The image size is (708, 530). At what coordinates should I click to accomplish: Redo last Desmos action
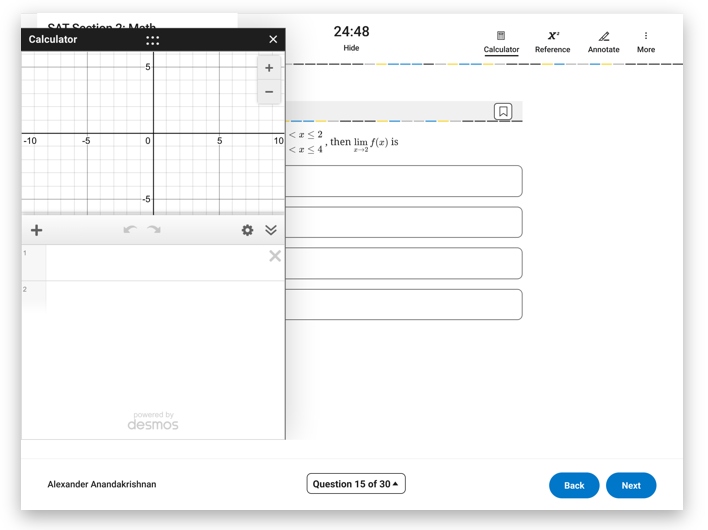(x=154, y=230)
